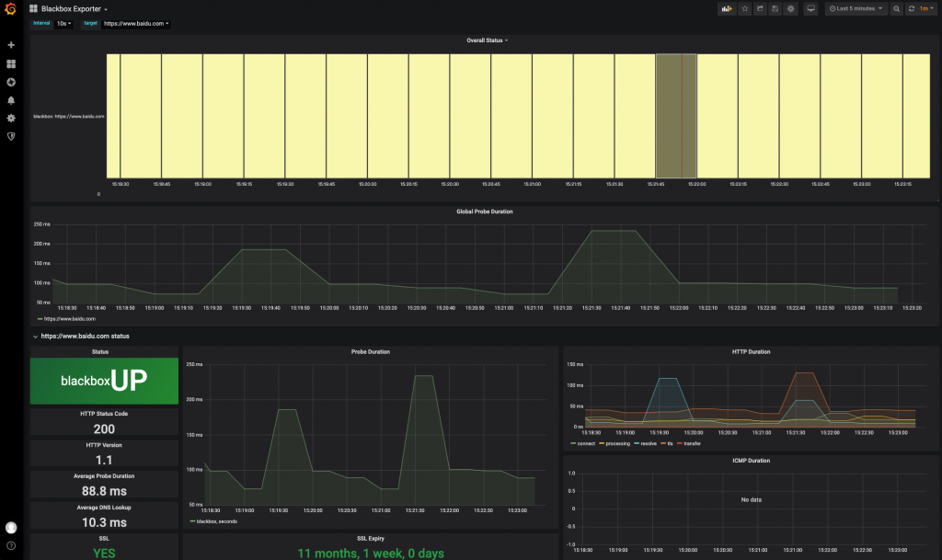Click the Add panel icon in toolbar

(726, 9)
